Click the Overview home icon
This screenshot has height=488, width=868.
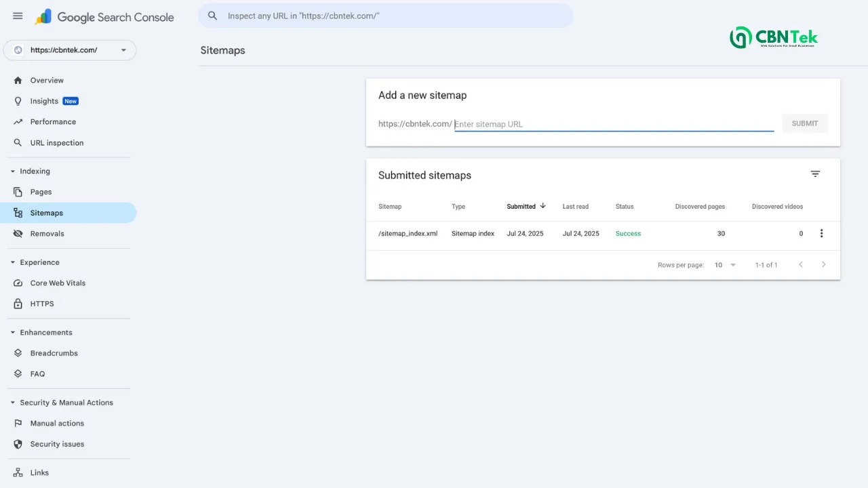18,81
